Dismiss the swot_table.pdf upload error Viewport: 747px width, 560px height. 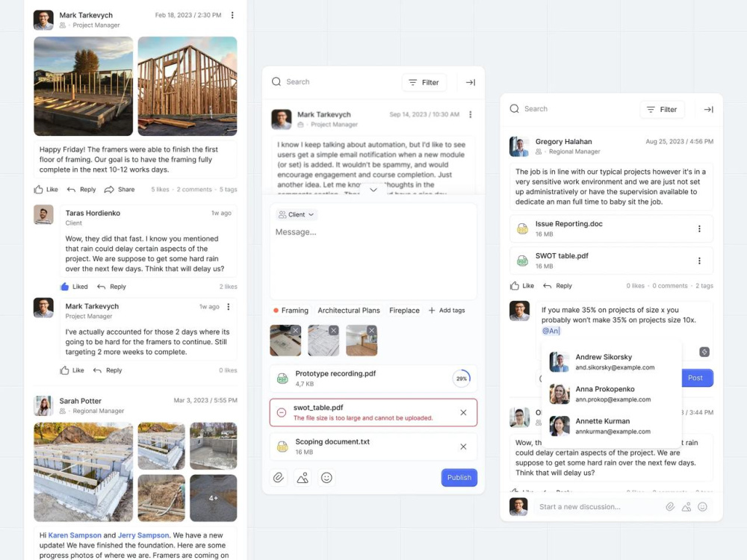464,413
